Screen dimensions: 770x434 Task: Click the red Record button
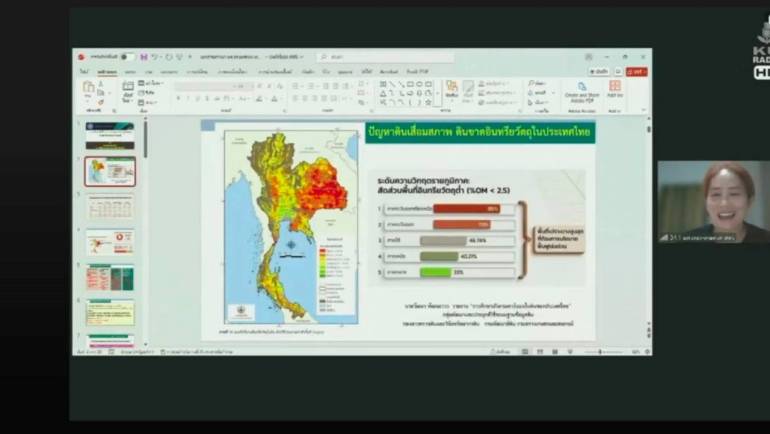636,72
